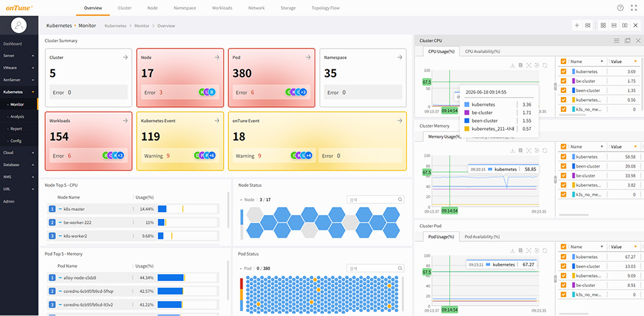Expand the XenServer sidebar menu
Image resolution: width=644 pixels, height=316 pixels.
click(x=19, y=80)
